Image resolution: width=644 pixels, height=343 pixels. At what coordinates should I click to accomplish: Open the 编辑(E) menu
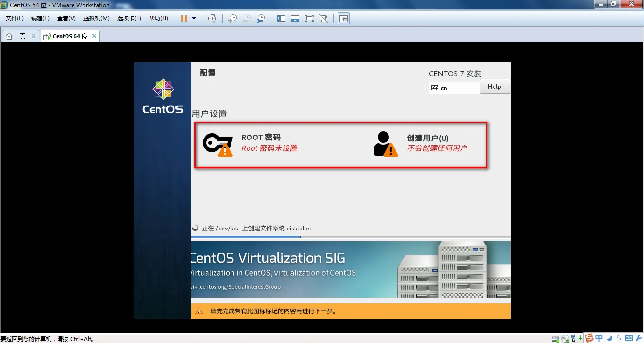[40, 18]
